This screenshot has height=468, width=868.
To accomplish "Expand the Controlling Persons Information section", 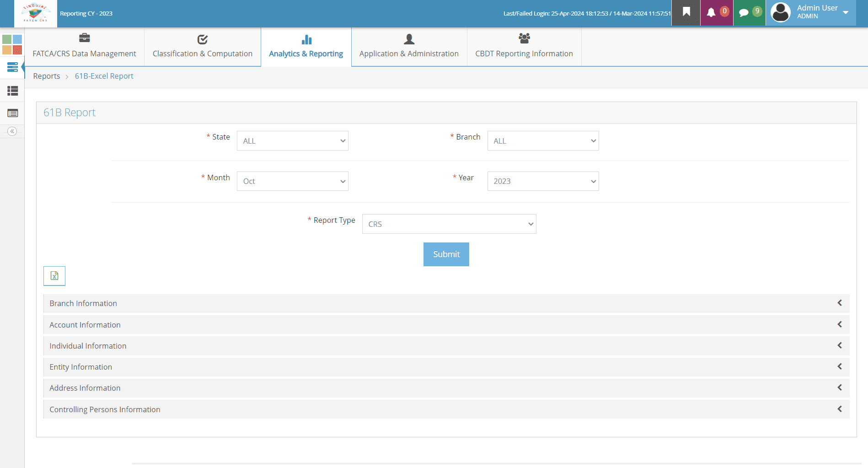I will [446, 409].
